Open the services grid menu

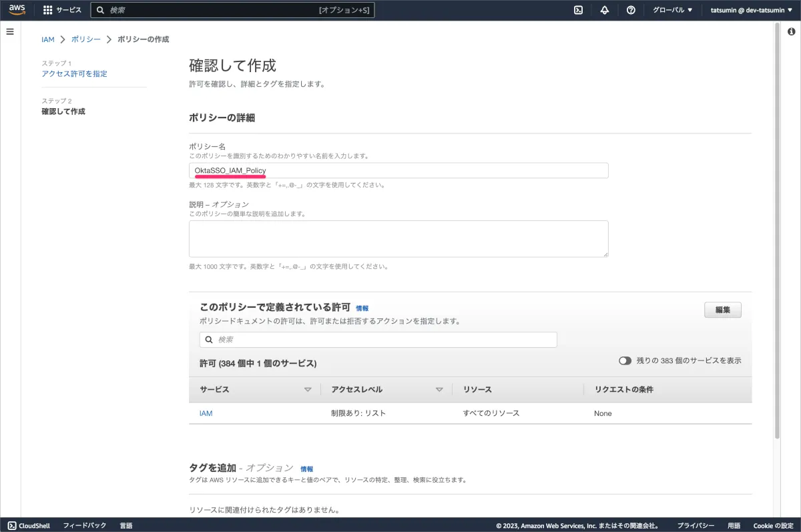coord(47,10)
